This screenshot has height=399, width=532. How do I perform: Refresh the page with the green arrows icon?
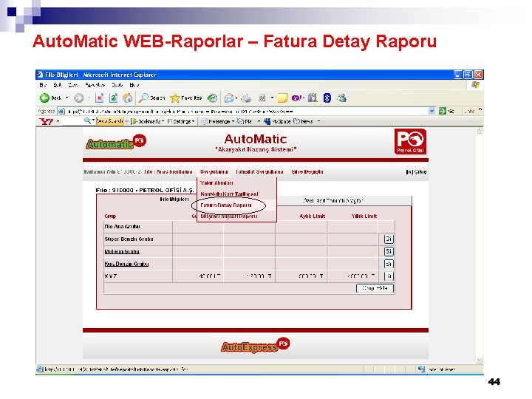113,98
